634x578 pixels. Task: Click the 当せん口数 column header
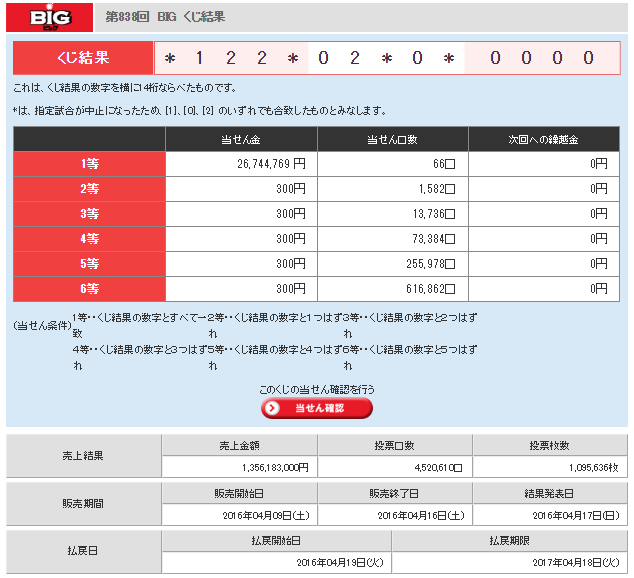coord(392,140)
